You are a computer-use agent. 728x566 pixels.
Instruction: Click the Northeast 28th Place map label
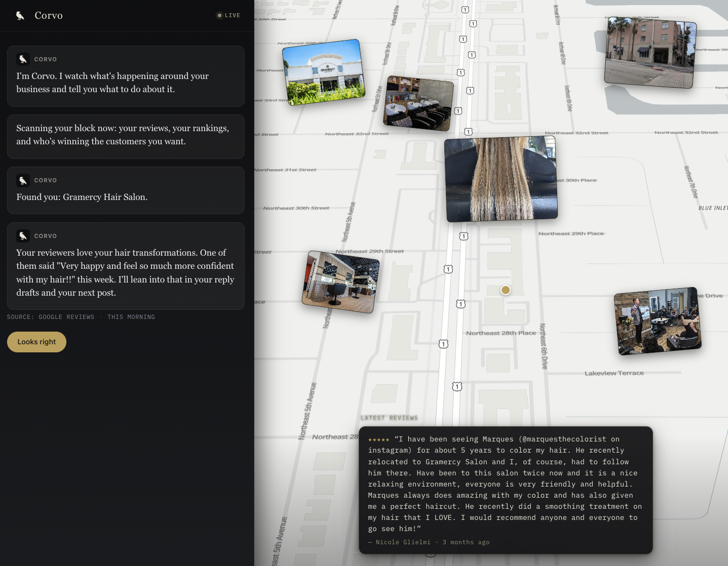501,333
